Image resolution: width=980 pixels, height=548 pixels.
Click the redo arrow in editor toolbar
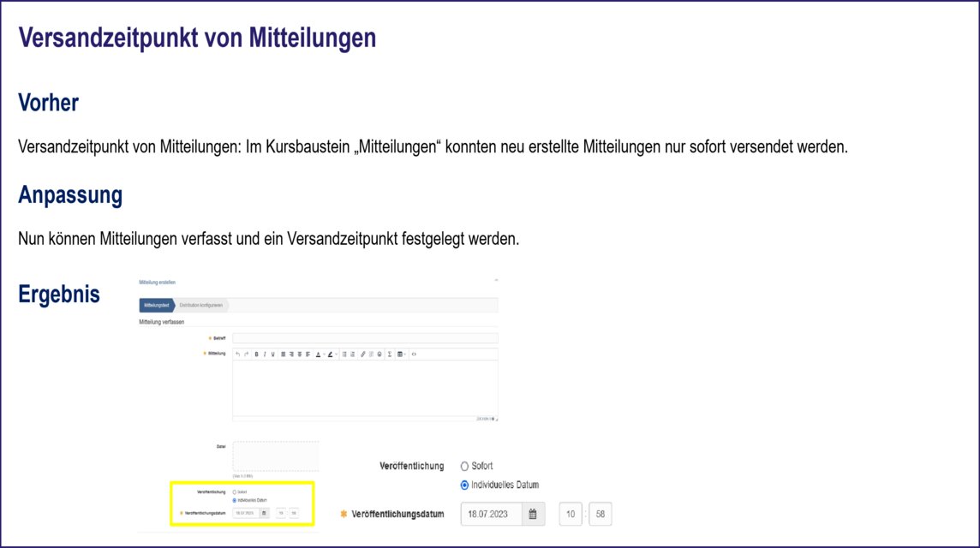coord(246,354)
